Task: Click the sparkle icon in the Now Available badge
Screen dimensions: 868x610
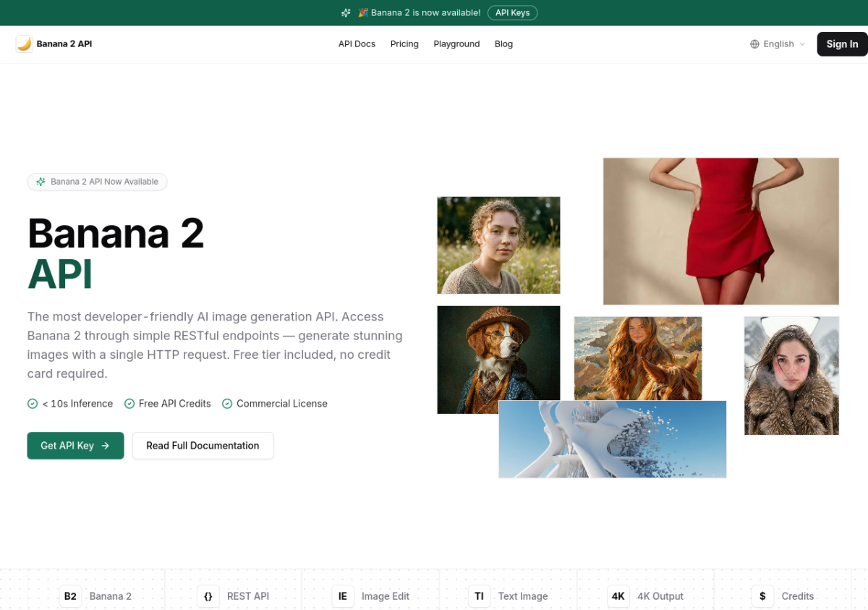Action: click(41, 182)
